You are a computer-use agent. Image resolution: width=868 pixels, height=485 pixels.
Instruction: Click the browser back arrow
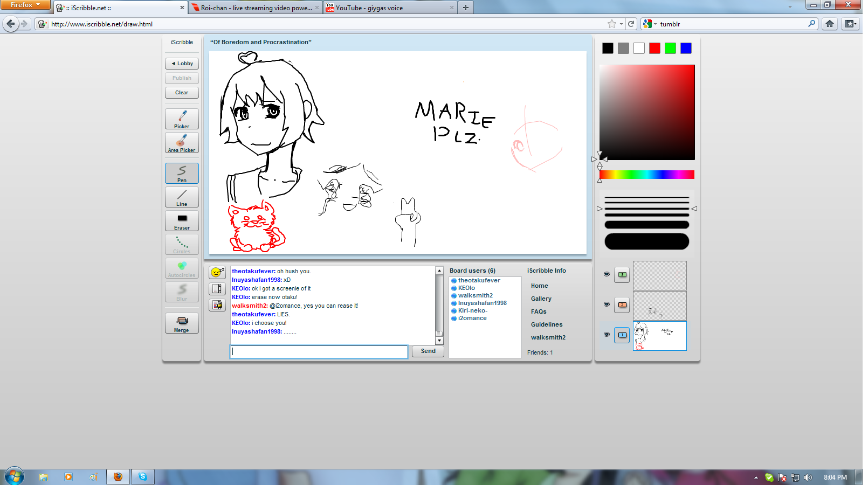click(x=11, y=24)
